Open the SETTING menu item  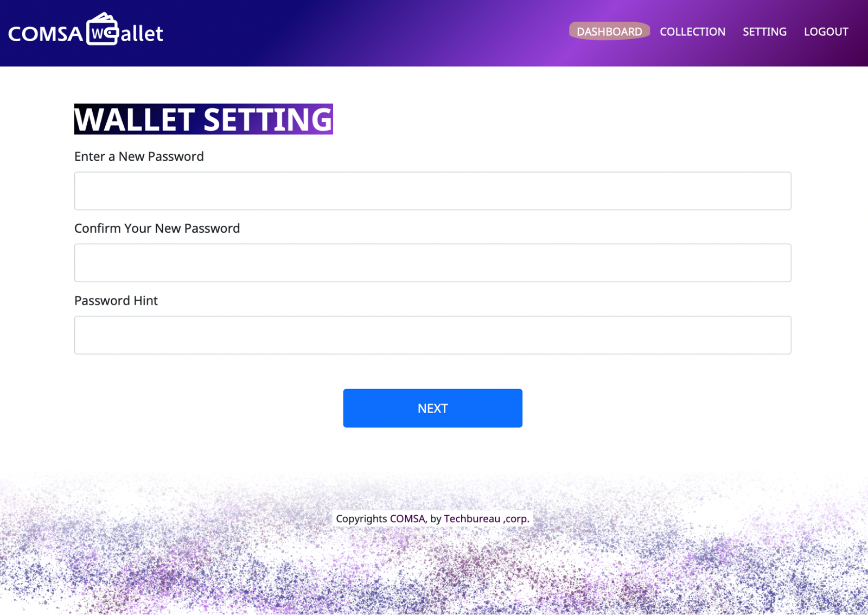point(764,31)
